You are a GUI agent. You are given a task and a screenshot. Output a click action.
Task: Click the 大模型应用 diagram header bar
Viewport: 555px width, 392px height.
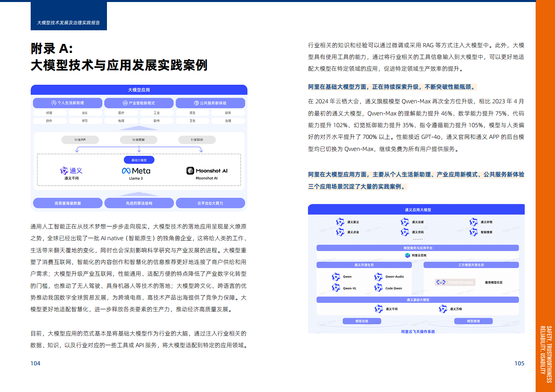click(x=139, y=90)
